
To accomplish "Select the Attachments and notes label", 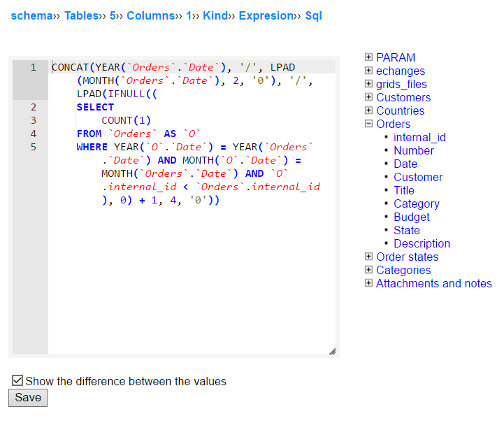I will pyautogui.click(x=434, y=283).
